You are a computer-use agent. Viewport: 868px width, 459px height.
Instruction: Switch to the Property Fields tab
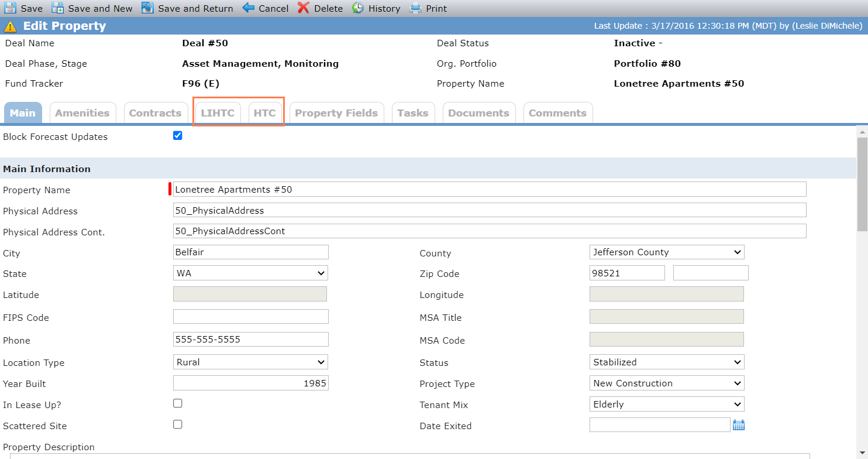(336, 113)
